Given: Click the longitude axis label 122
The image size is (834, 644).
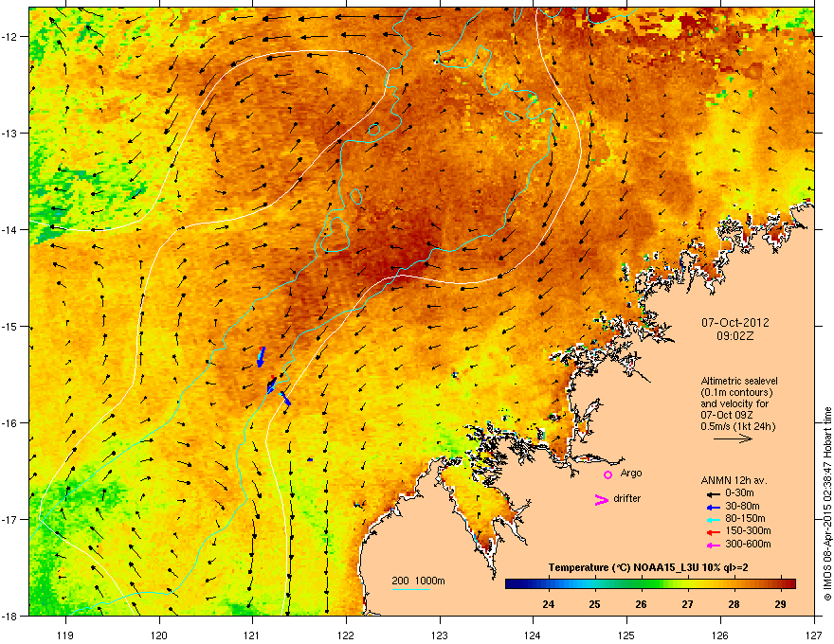Looking at the screenshot, I should click(x=346, y=635).
